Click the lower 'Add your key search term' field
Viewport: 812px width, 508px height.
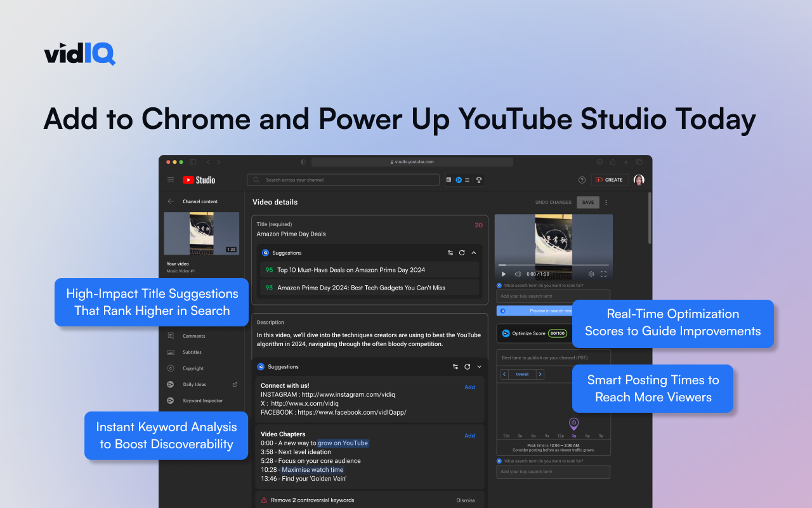pos(553,472)
